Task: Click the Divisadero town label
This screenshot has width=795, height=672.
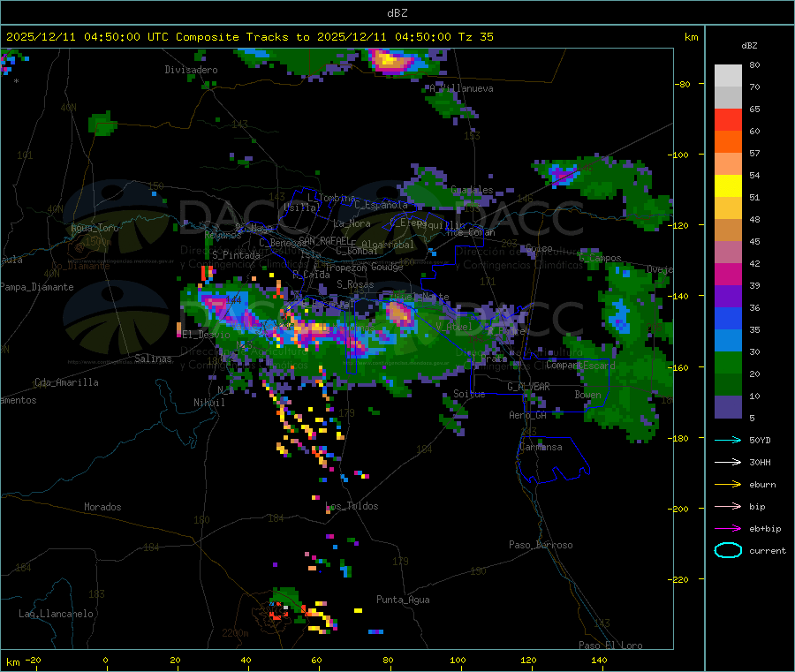Action: (191, 70)
